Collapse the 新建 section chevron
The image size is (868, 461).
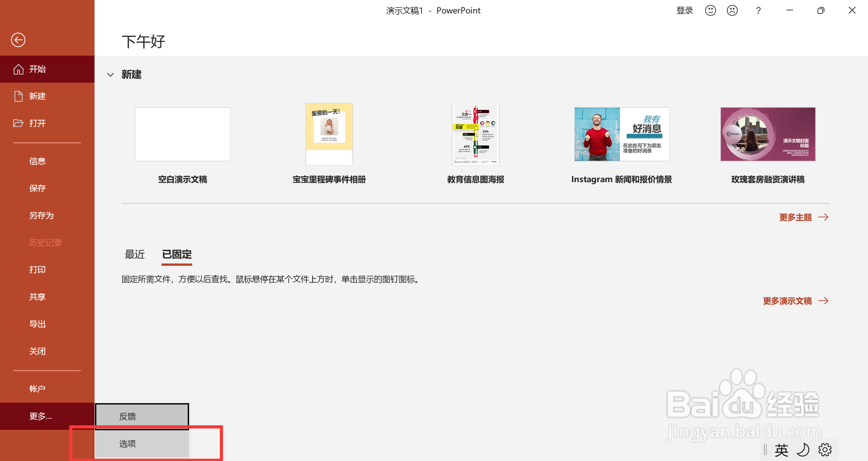point(110,75)
